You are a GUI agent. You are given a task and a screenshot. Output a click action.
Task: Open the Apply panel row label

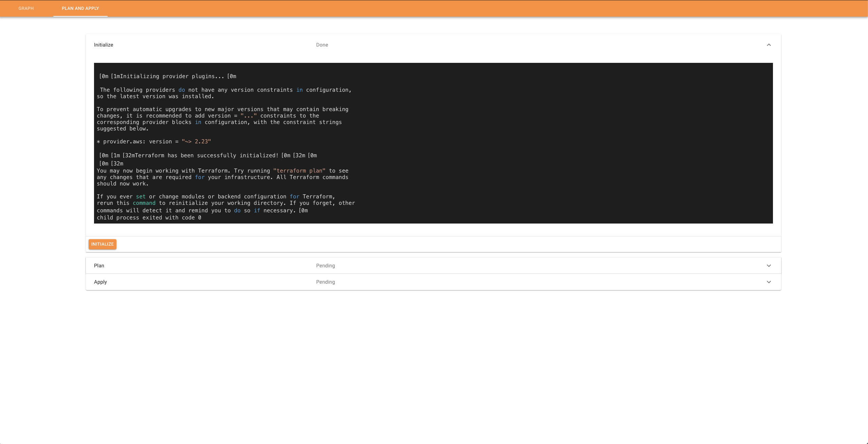click(x=100, y=282)
